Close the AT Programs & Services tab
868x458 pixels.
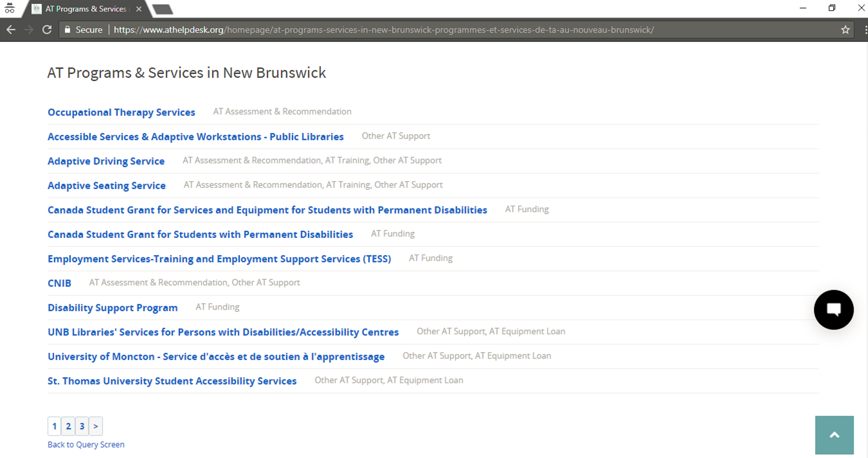pyautogui.click(x=139, y=9)
